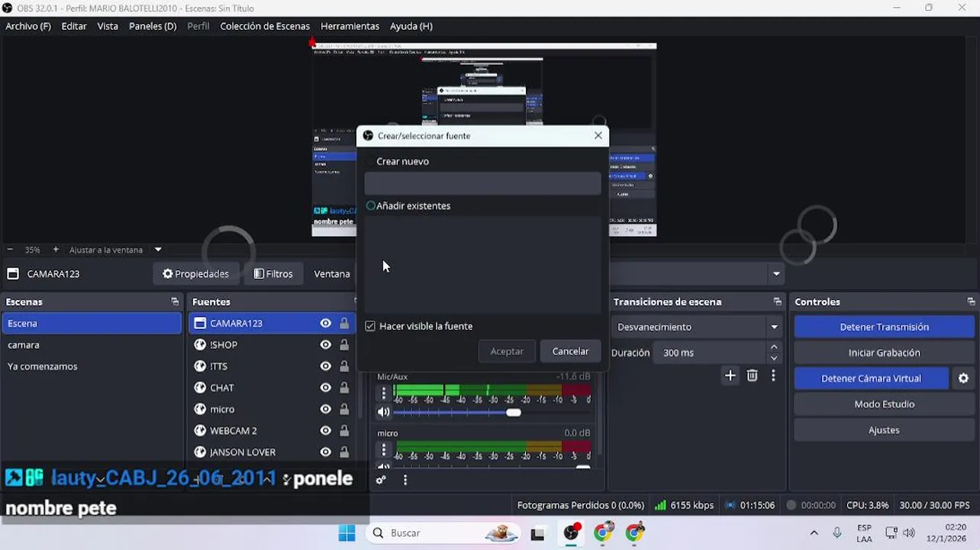Open Filtros for CAMARA123
The height and width of the screenshot is (550, 980).
(x=273, y=273)
